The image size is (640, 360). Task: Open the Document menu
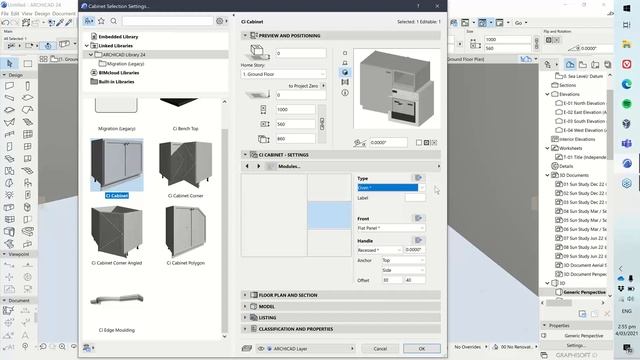click(x=64, y=13)
